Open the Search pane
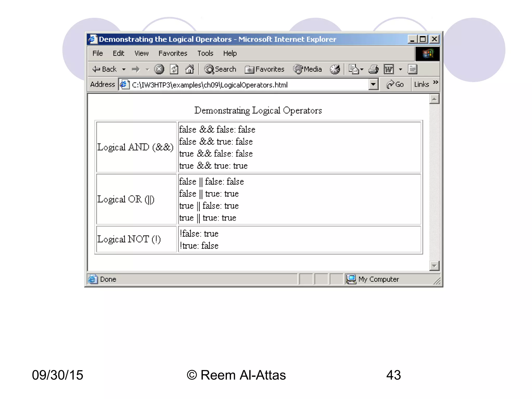 coord(220,69)
